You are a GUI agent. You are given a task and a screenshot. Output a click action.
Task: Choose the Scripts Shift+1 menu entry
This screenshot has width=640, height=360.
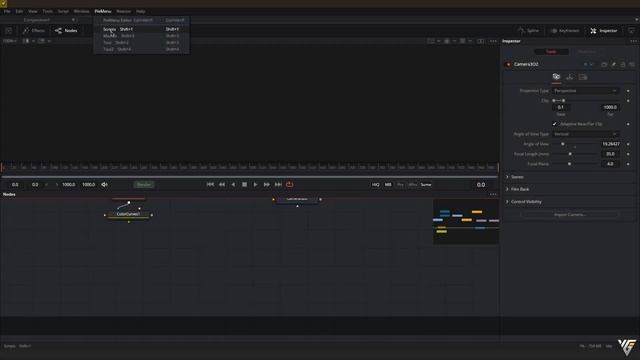click(x=141, y=29)
